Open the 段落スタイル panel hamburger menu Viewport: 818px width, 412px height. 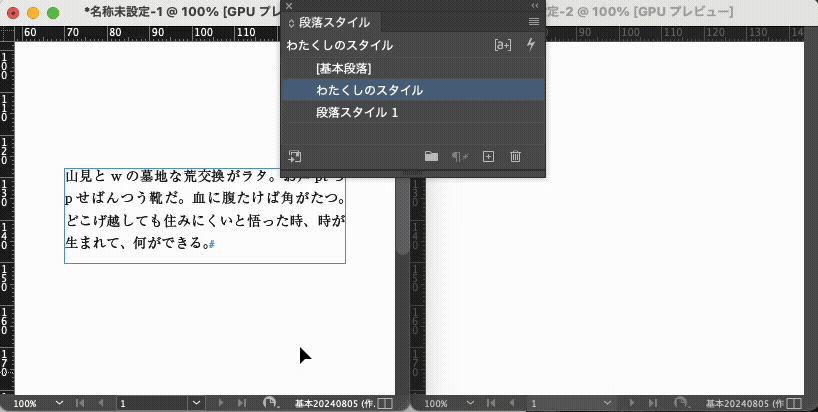tap(534, 21)
